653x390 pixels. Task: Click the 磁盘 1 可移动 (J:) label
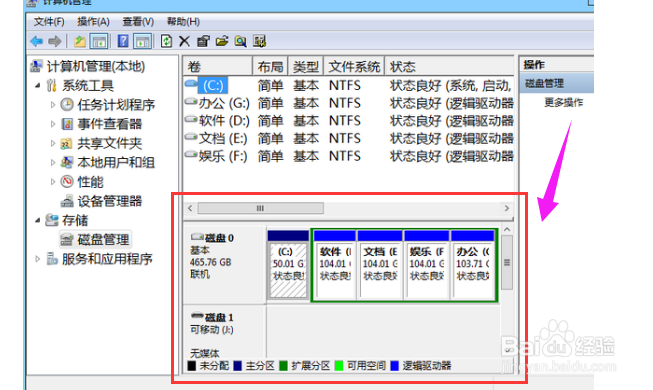pyautogui.click(x=212, y=324)
